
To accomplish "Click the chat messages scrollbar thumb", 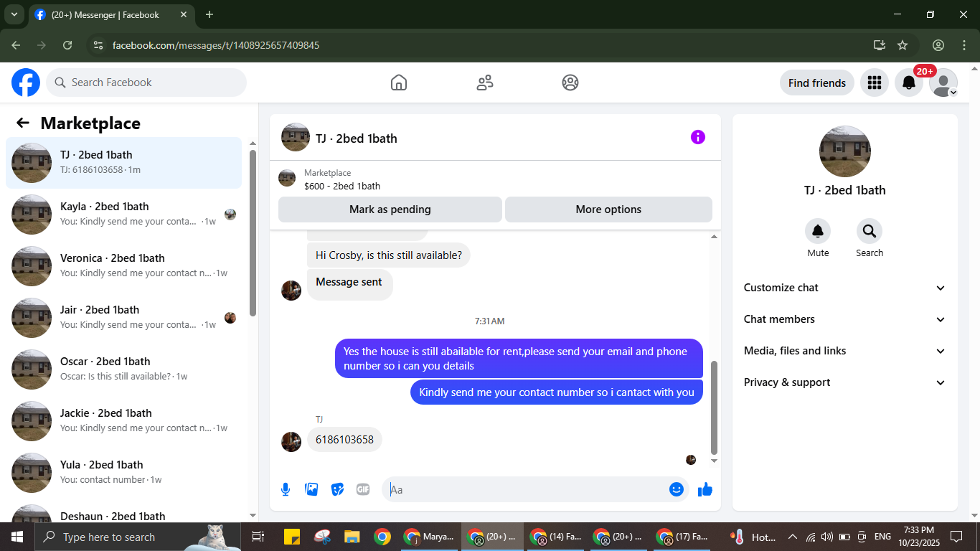I will (x=714, y=408).
